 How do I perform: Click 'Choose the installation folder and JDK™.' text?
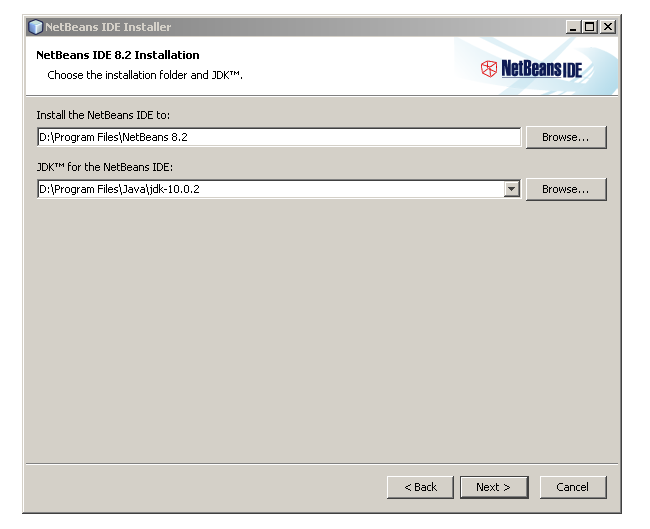coord(145,75)
